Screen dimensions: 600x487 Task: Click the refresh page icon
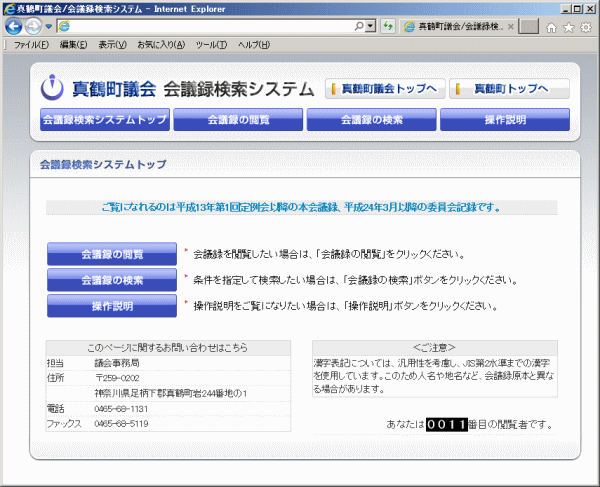pos(388,26)
